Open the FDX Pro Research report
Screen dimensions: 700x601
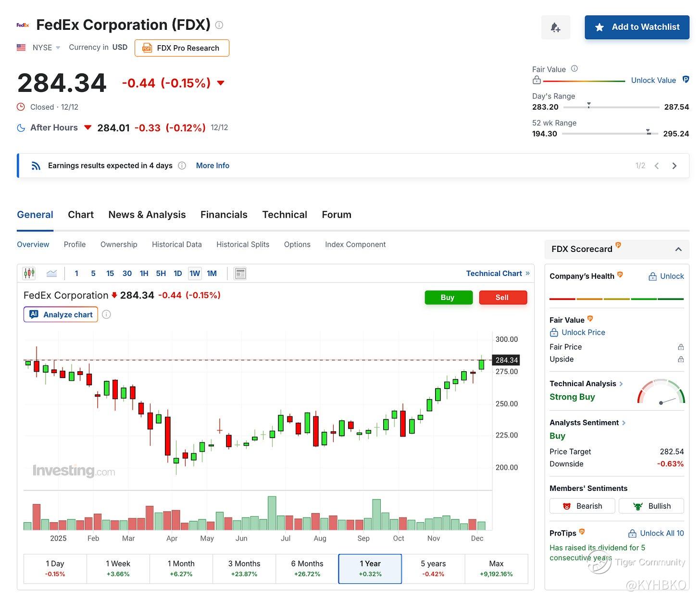click(x=182, y=48)
